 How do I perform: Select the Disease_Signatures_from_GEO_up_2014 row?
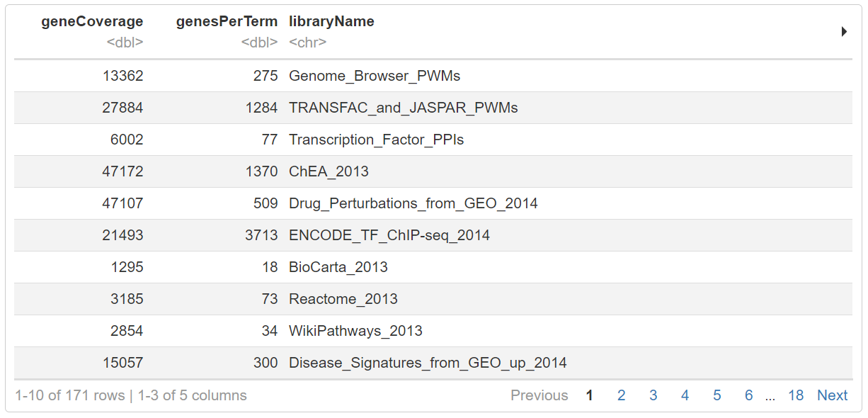point(428,363)
